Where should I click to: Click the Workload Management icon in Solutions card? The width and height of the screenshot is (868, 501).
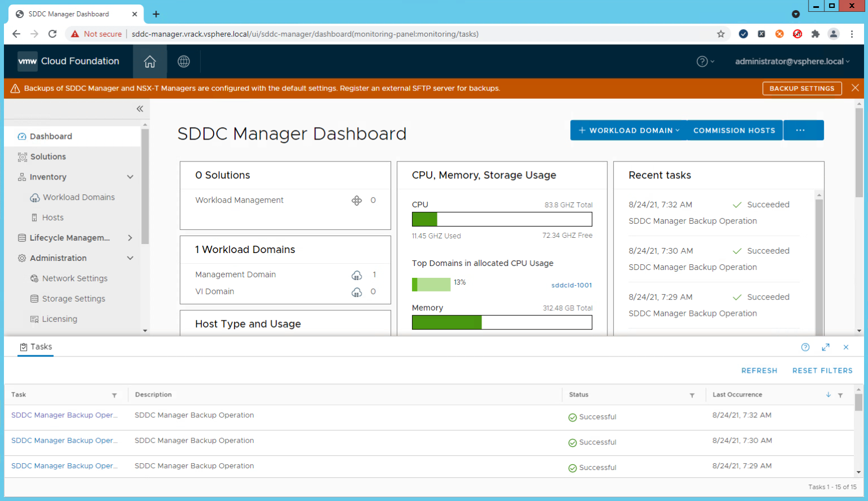(357, 200)
